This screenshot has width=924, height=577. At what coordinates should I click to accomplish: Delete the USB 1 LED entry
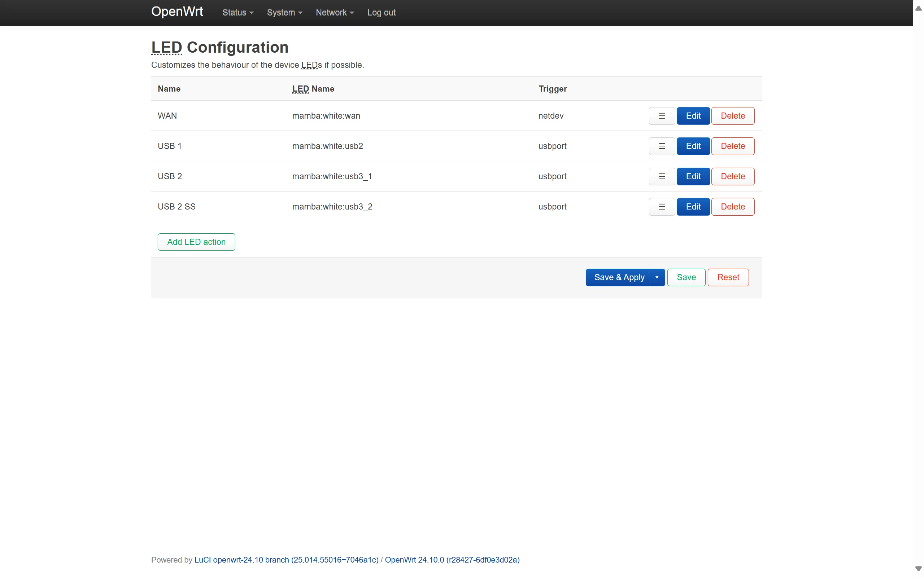(733, 146)
